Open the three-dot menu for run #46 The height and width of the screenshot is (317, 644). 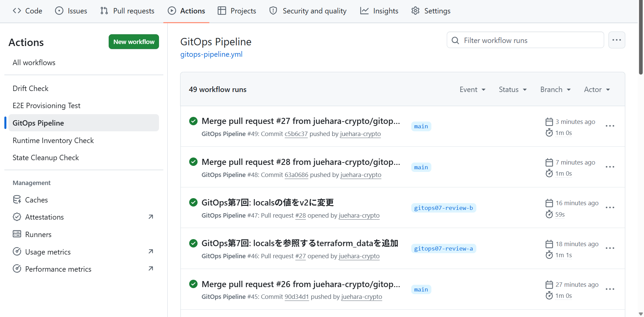610,248
